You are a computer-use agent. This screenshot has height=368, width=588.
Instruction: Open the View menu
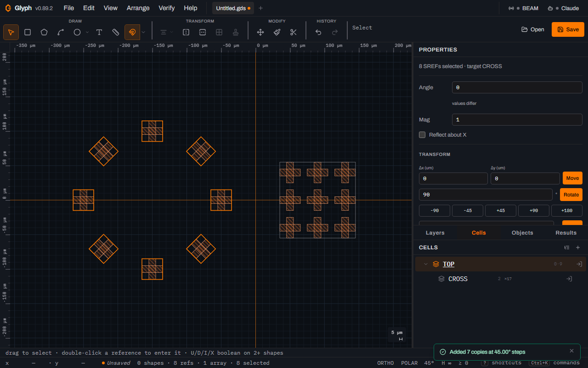pyautogui.click(x=110, y=8)
